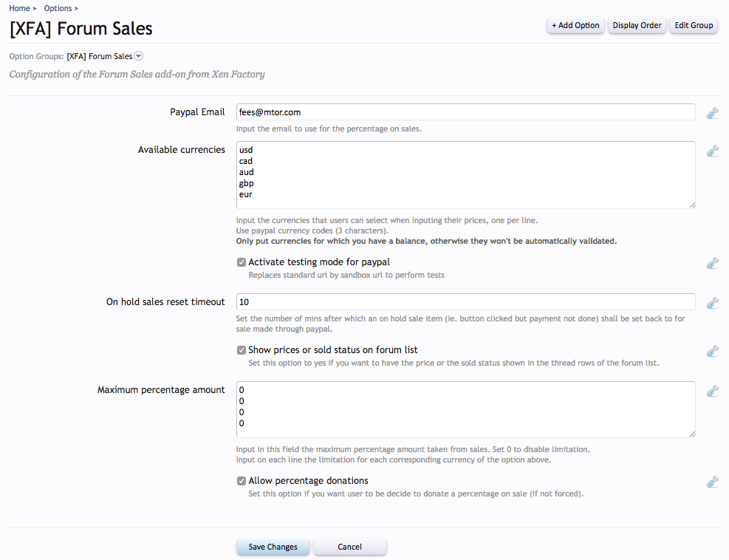This screenshot has height=560, width=729.
Task: Click wrench icon beside Maximum percentage amount
Action: point(713,391)
